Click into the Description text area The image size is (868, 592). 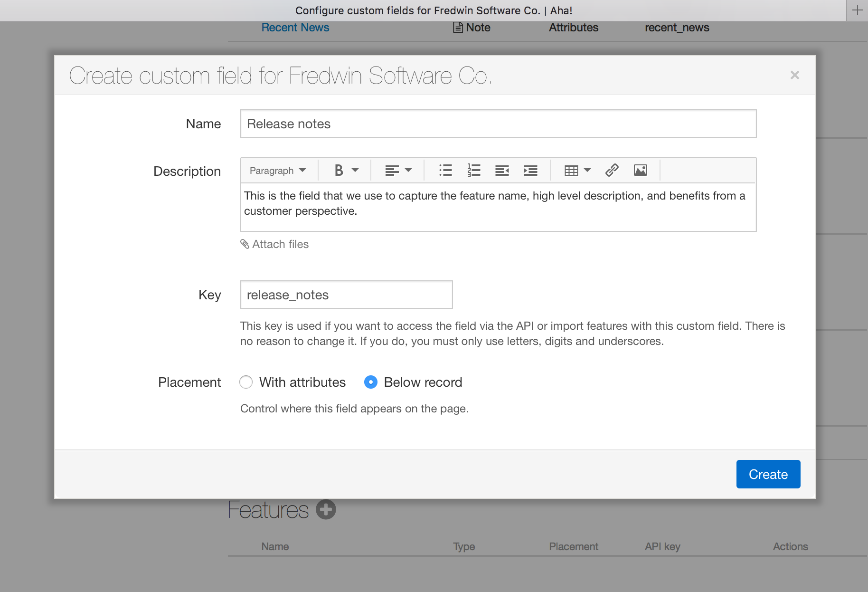coord(498,207)
